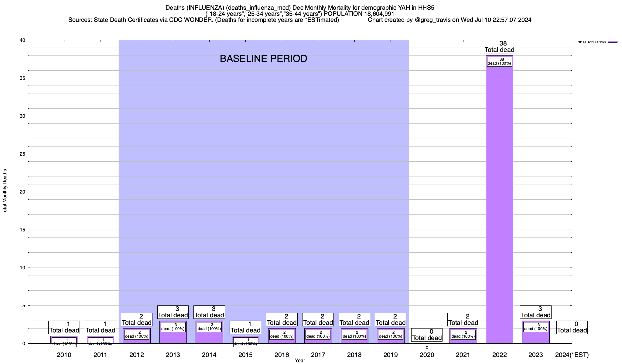622x364 pixels.
Task: Click the 2024 zero Total dead label
Action: pos(572,327)
